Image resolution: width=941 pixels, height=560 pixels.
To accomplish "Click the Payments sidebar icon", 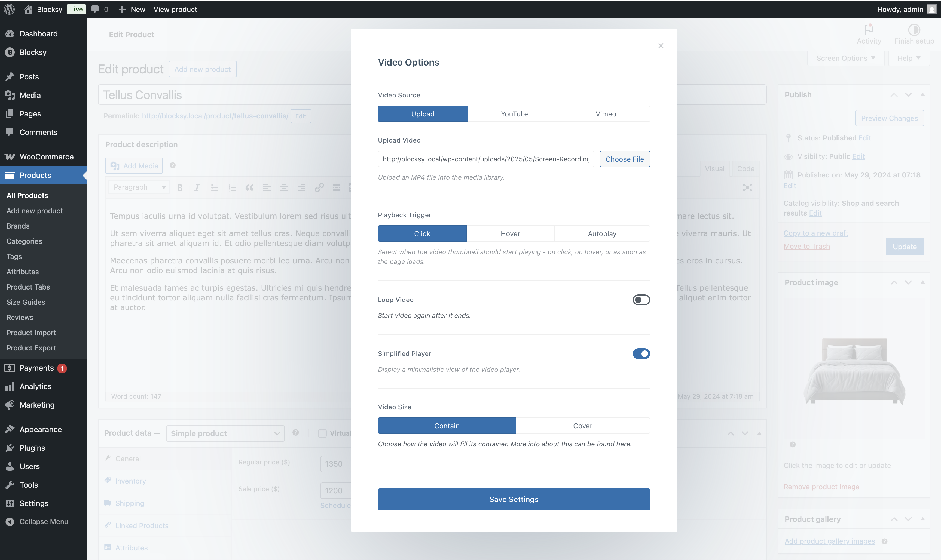I will (10, 368).
